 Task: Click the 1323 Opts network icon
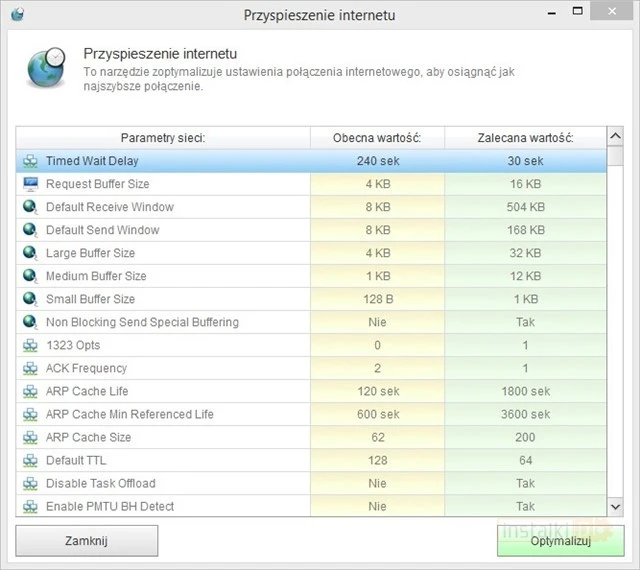[30, 345]
